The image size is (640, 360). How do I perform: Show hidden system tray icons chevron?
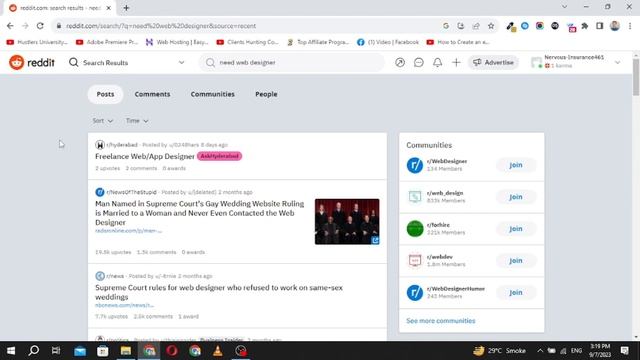(x=540, y=351)
